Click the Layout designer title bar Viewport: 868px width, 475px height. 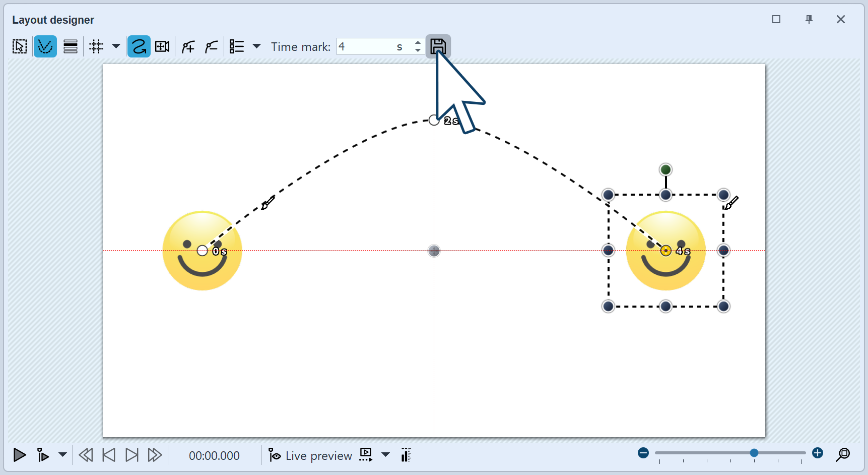[x=53, y=20]
